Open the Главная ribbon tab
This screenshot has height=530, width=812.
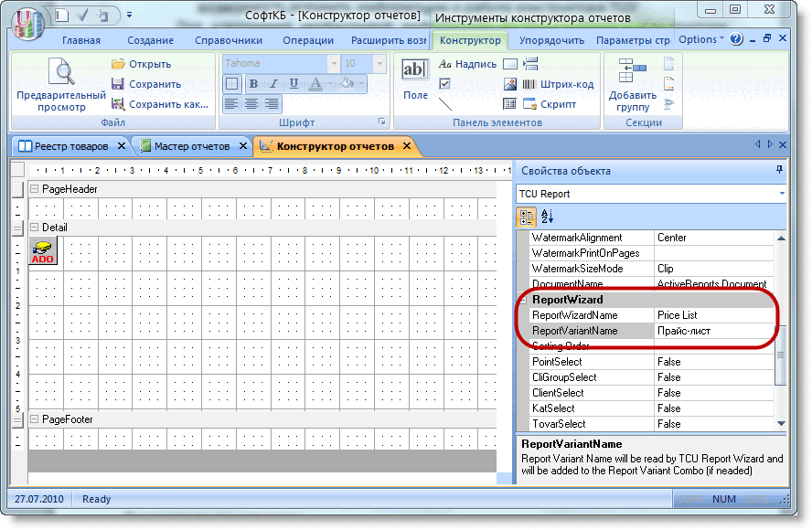(81, 40)
